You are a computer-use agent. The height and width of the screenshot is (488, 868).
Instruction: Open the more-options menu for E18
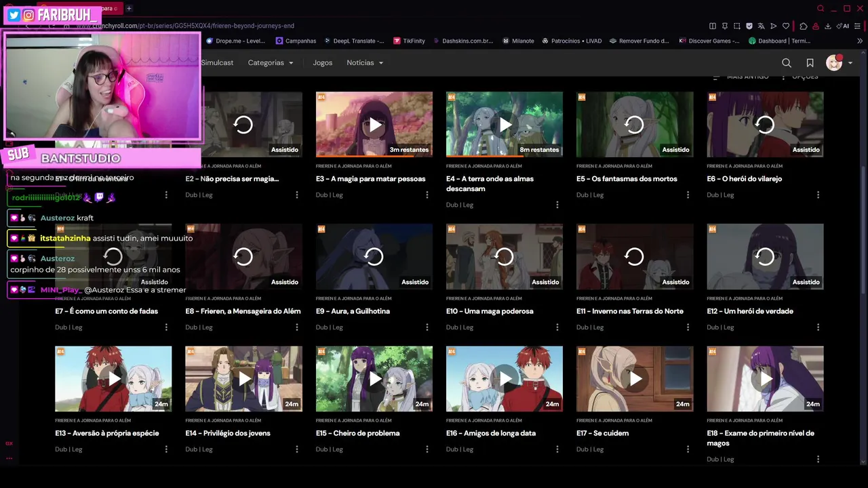point(818,460)
